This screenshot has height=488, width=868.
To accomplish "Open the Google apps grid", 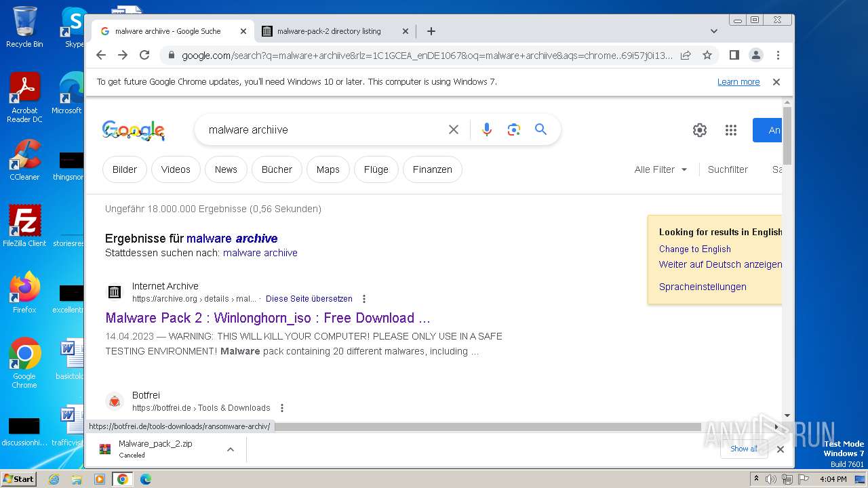I will tap(730, 130).
